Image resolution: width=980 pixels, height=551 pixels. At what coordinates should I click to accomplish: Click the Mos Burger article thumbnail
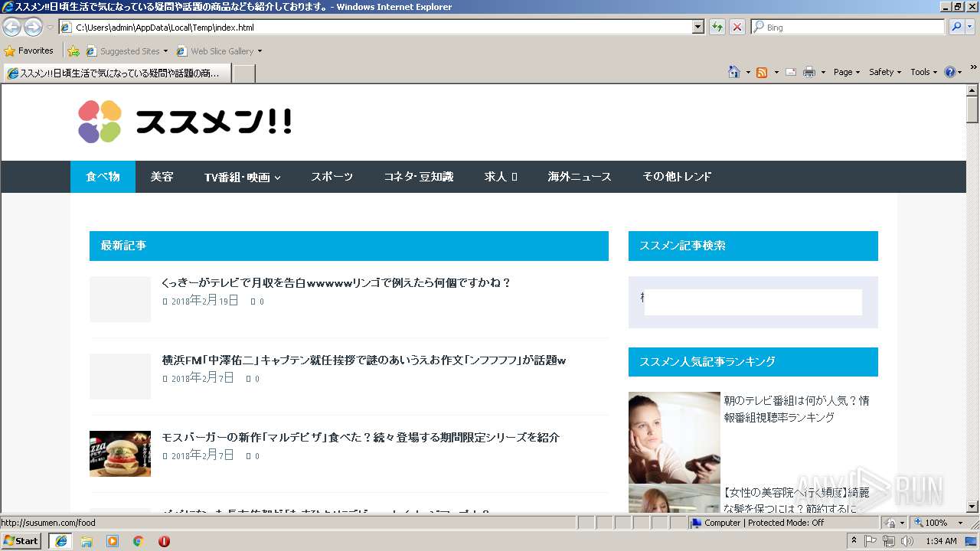click(x=120, y=454)
